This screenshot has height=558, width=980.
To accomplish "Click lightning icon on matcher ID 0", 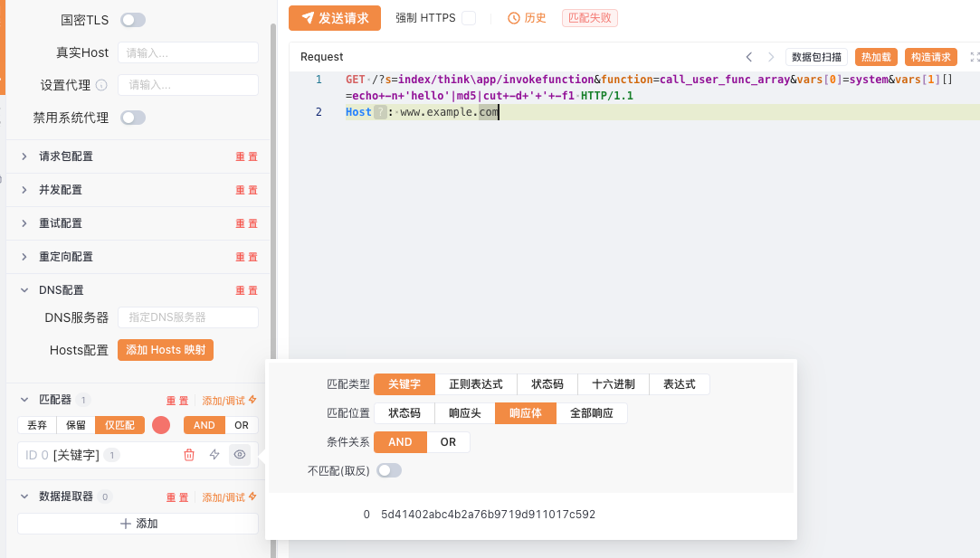I will (x=214, y=455).
